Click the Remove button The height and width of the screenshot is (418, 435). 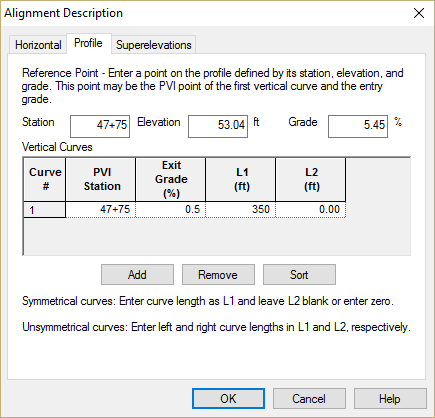[x=218, y=275]
